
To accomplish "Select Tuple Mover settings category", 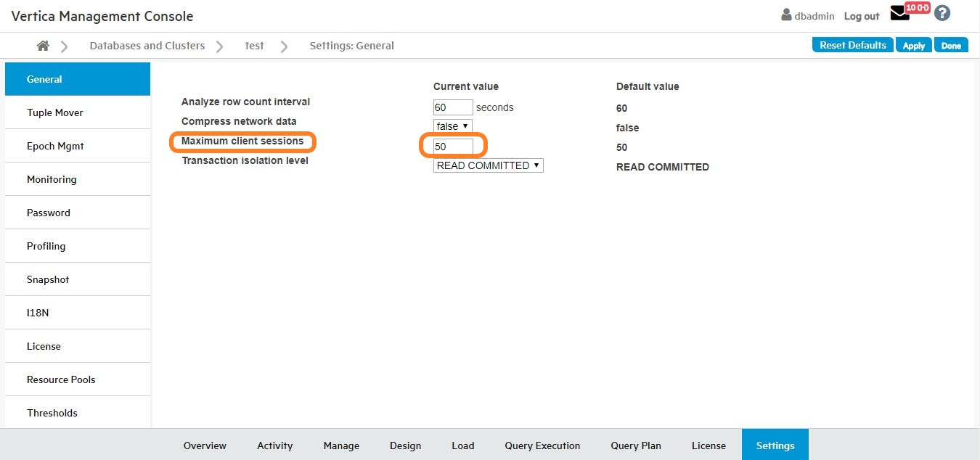I will pos(55,112).
